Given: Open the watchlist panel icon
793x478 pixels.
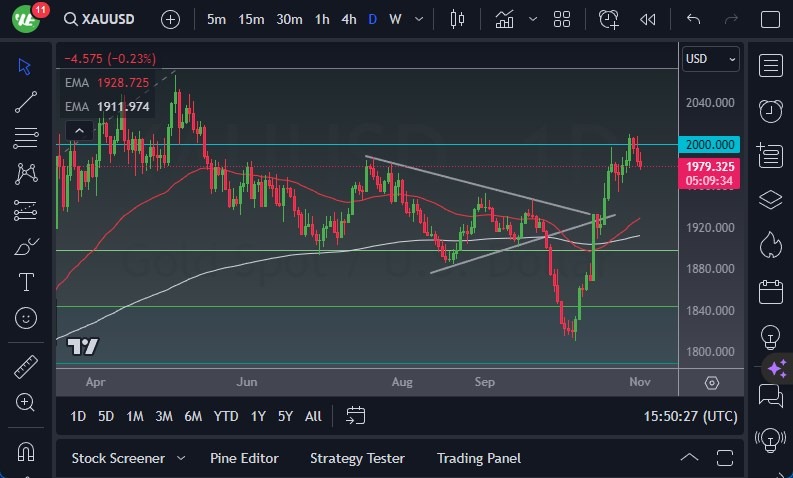Looking at the screenshot, I should 770,65.
